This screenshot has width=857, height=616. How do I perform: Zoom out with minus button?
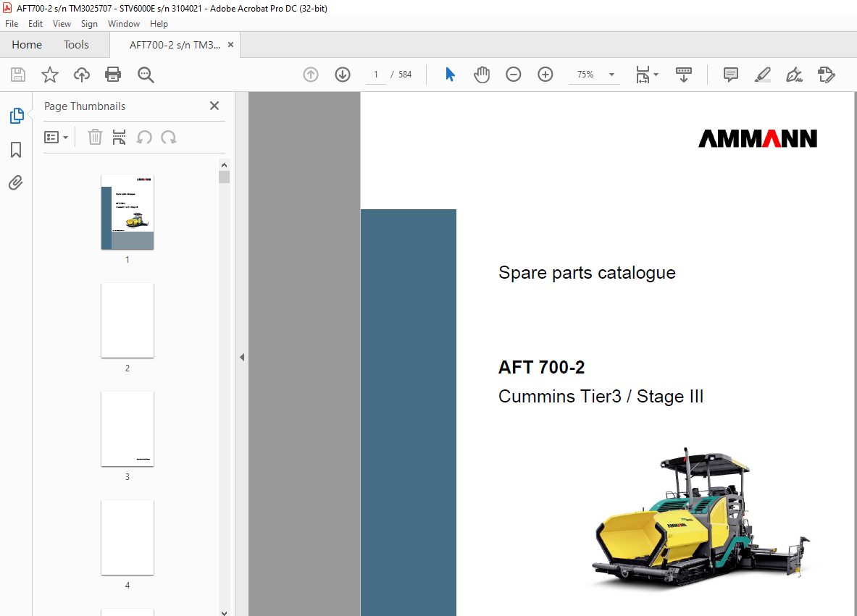[x=513, y=75]
